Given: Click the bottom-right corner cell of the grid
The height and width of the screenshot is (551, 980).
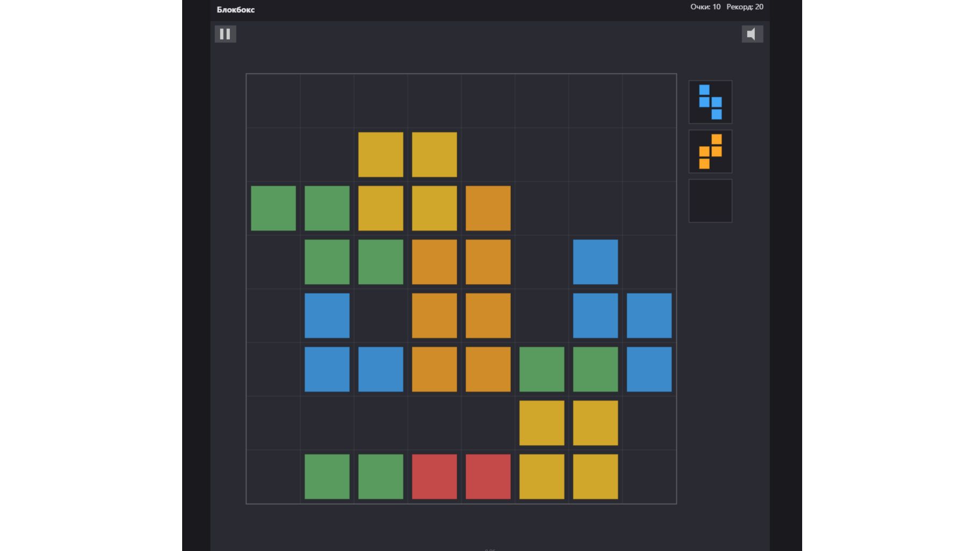Looking at the screenshot, I should pos(649,476).
